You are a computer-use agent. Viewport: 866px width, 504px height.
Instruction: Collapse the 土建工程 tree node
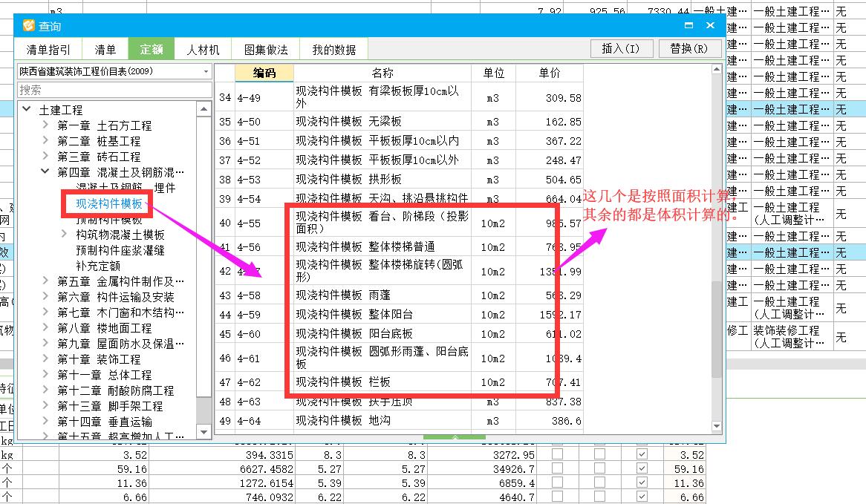26,109
